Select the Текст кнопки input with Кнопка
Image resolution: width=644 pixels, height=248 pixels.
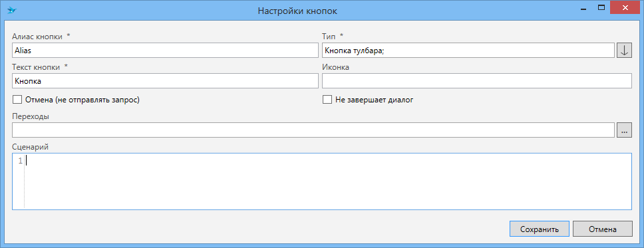(x=165, y=81)
